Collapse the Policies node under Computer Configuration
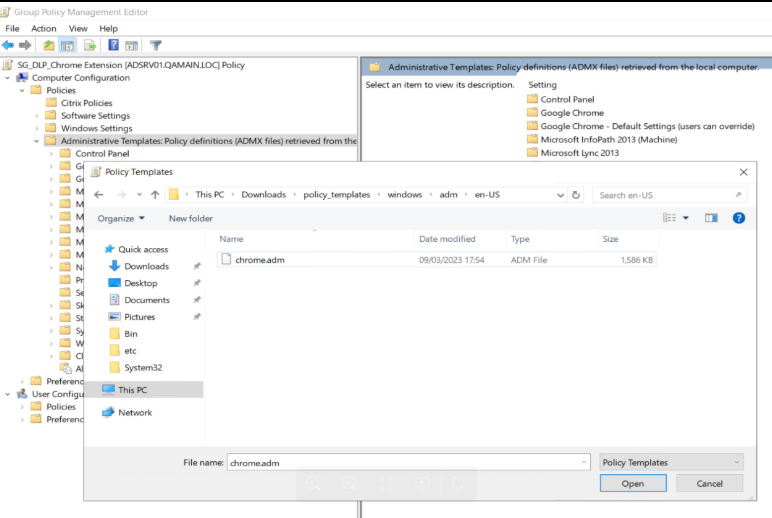The width and height of the screenshot is (772, 518). 22,91
